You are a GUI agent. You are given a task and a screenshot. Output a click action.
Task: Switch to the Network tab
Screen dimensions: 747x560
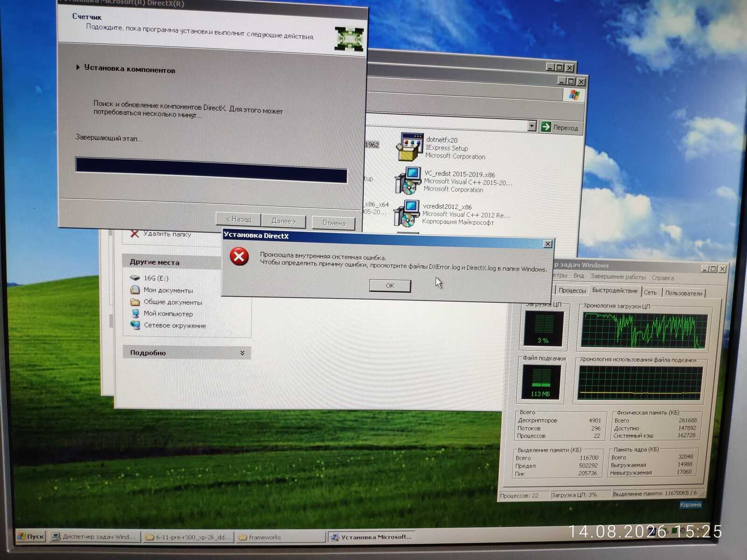tap(650, 293)
